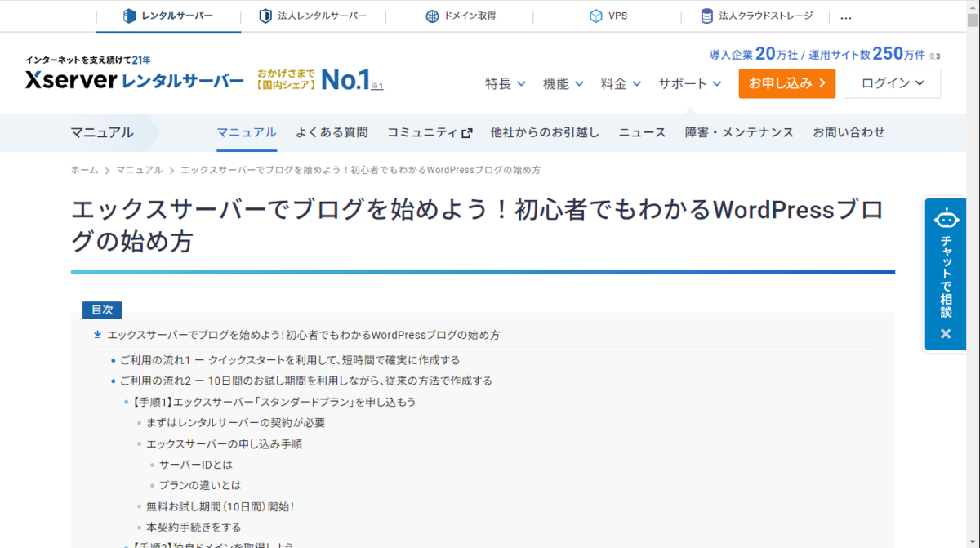Open the three-dots more services menu

point(846,16)
